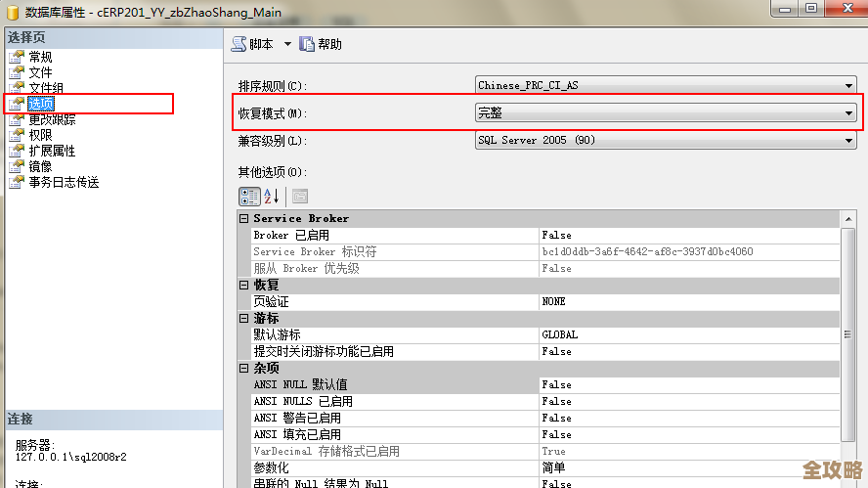Image resolution: width=868 pixels, height=488 pixels.
Task: Click scroll-up arrow of options grid
Action: click(848, 219)
